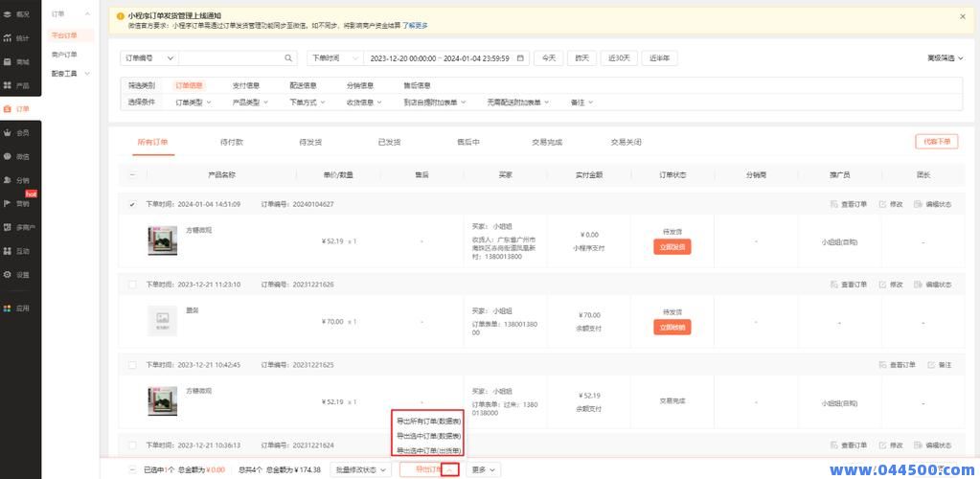This screenshot has width=980, height=479.
Task: Open 了解更多 link in banner
Action: coord(415,26)
